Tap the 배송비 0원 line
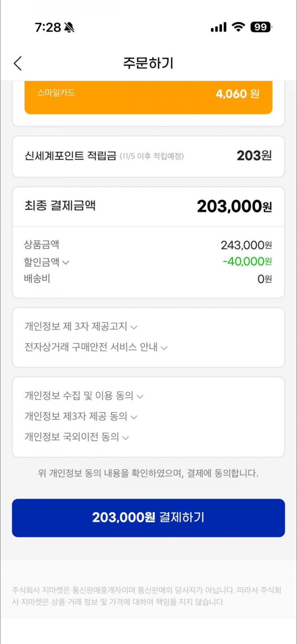This screenshot has height=644, width=297. pos(148,279)
